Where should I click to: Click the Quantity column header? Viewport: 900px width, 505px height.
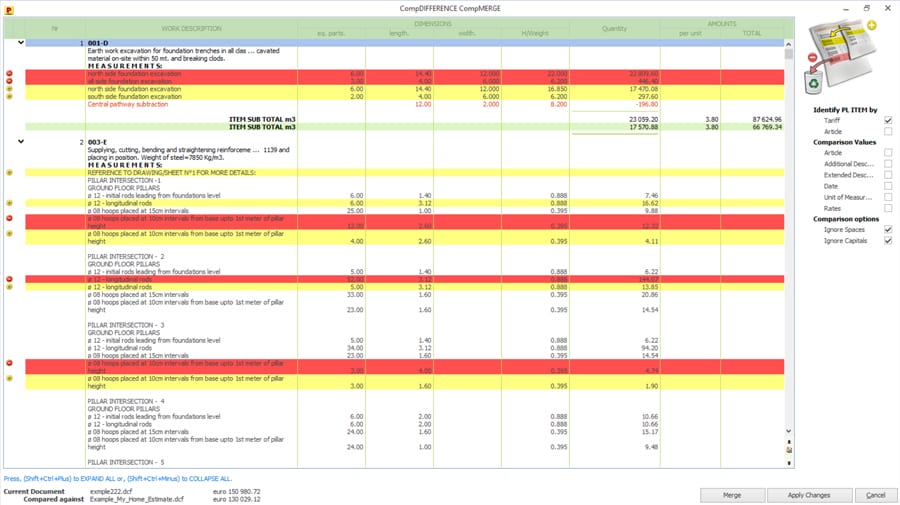click(614, 28)
